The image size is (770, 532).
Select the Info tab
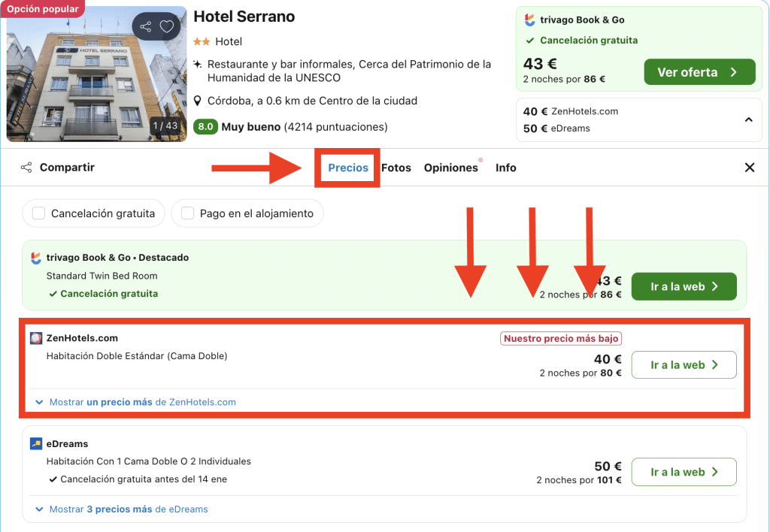coord(506,168)
